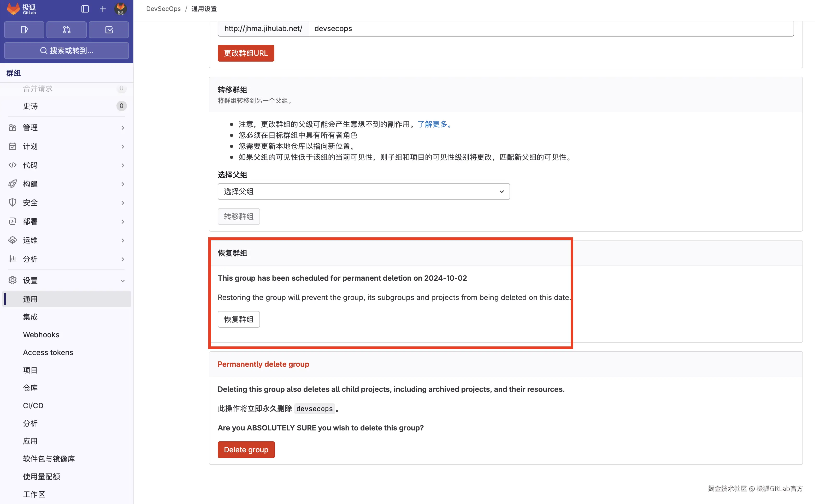This screenshot has width=815, height=504.
Task: Click the JiHu GitLab fox logo
Action: coord(13,9)
